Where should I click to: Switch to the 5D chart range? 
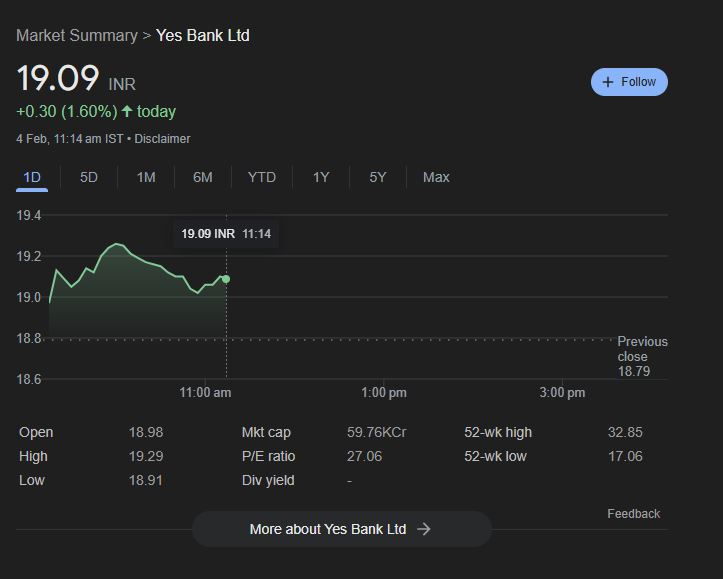click(89, 177)
